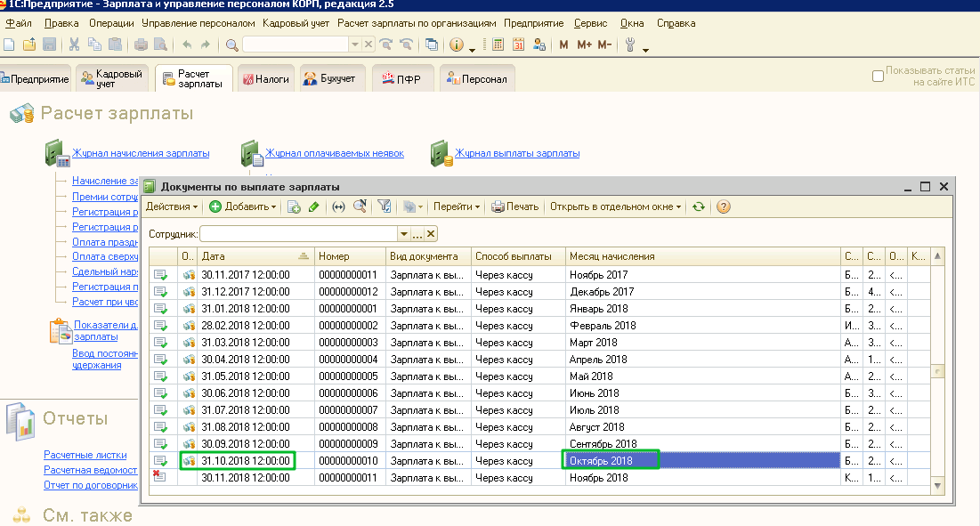Toggle 'Показывать статьи на сайте ИТС' checkbox
Screen dimensions: 980x526
tap(879, 76)
